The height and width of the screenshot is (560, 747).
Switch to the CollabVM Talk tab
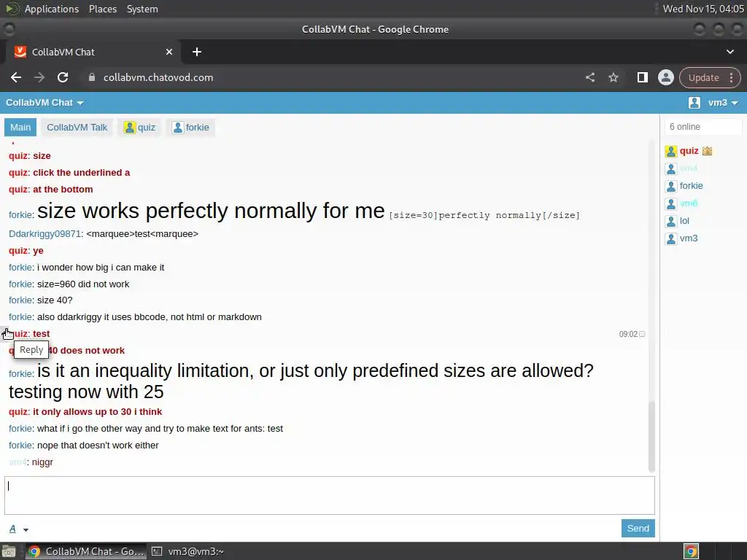[77, 127]
